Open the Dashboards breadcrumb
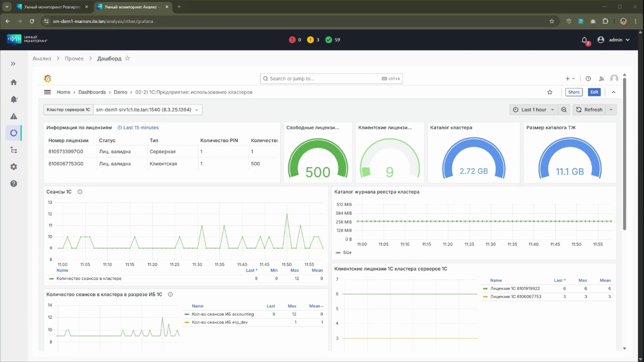The height and width of the screenshot is (362, 644). click(x=92, y=92)
